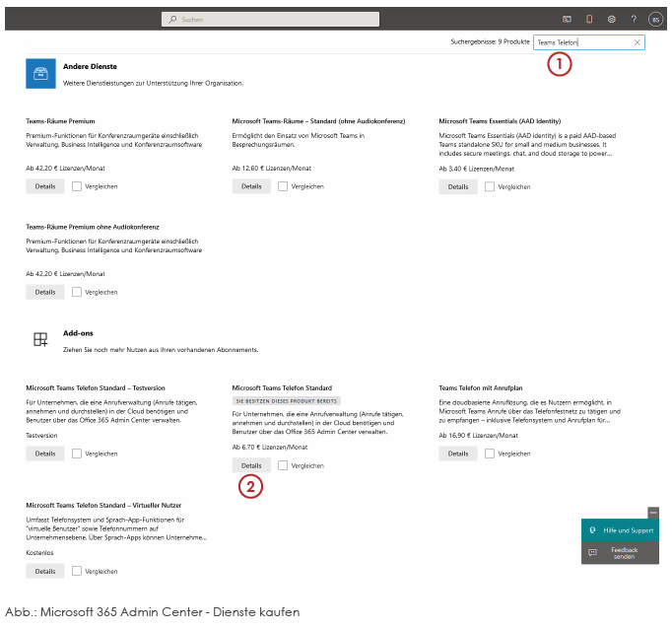Click 'Sie besitzen dieses Produkt bereits' badge
Viewport: 672px width, 629px height.
[287, 401]
